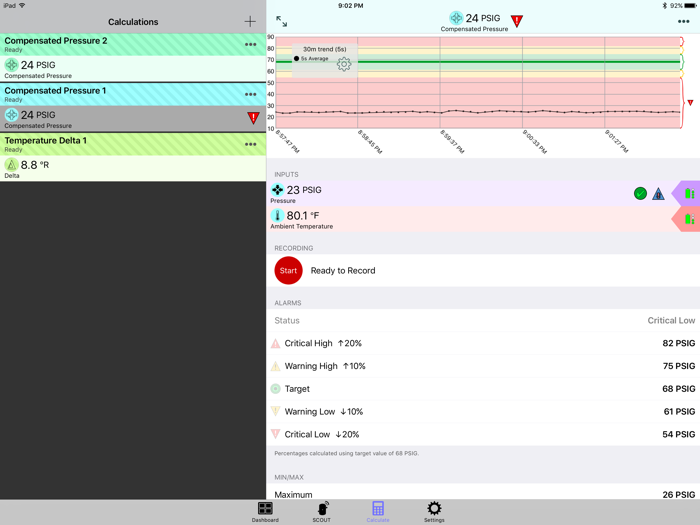Click the 54 PSIG critical low value
The height and width of the screenshot is (525, 700).
pyautogui.click(x=679, y=434)
